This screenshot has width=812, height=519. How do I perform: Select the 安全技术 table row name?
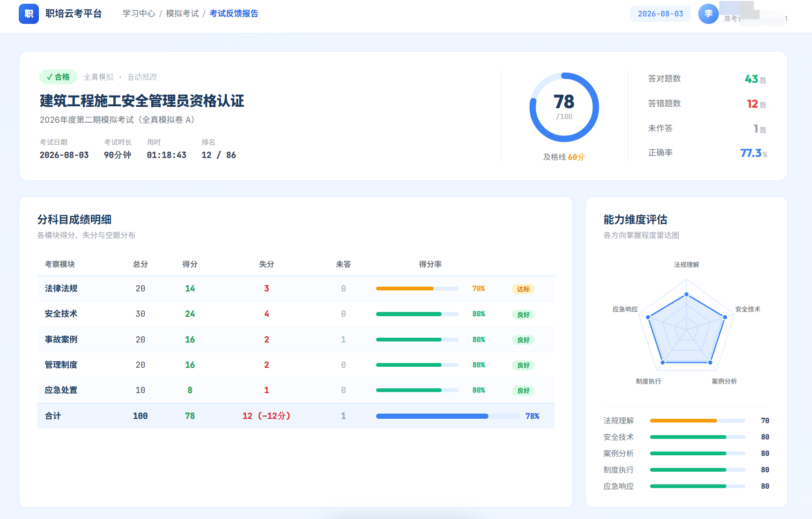pyautogui.click(x=61, y=314)
